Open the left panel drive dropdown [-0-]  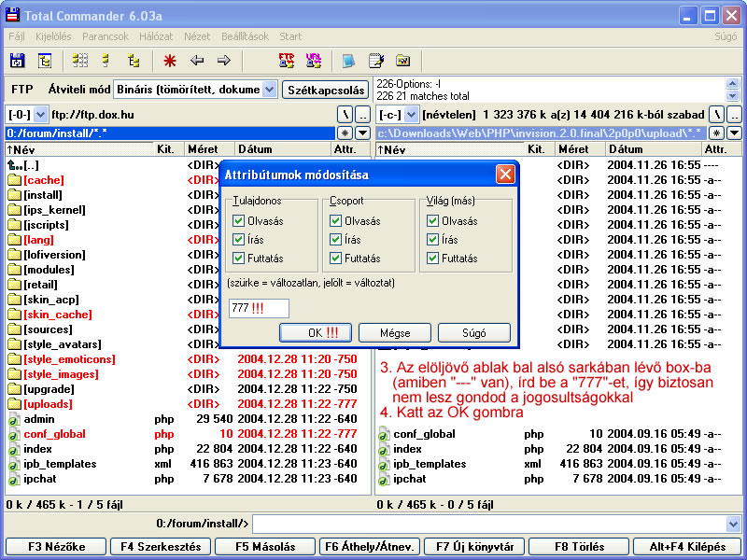pyautogui.click(x=40, y=115)
